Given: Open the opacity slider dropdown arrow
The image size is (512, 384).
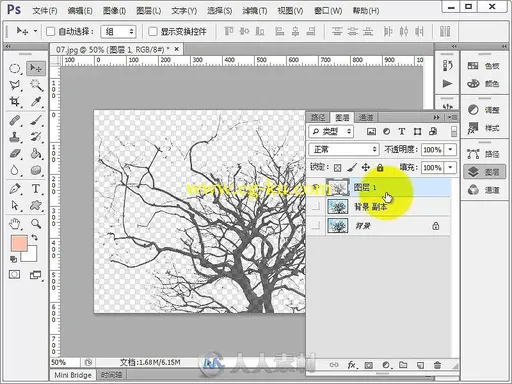Looking at the screenshot, I should tap(451, 149).
